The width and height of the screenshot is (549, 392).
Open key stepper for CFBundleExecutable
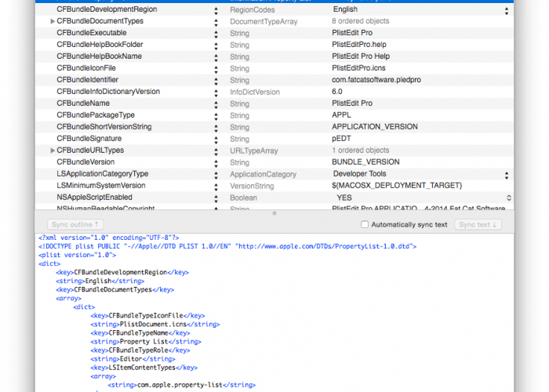216,34
